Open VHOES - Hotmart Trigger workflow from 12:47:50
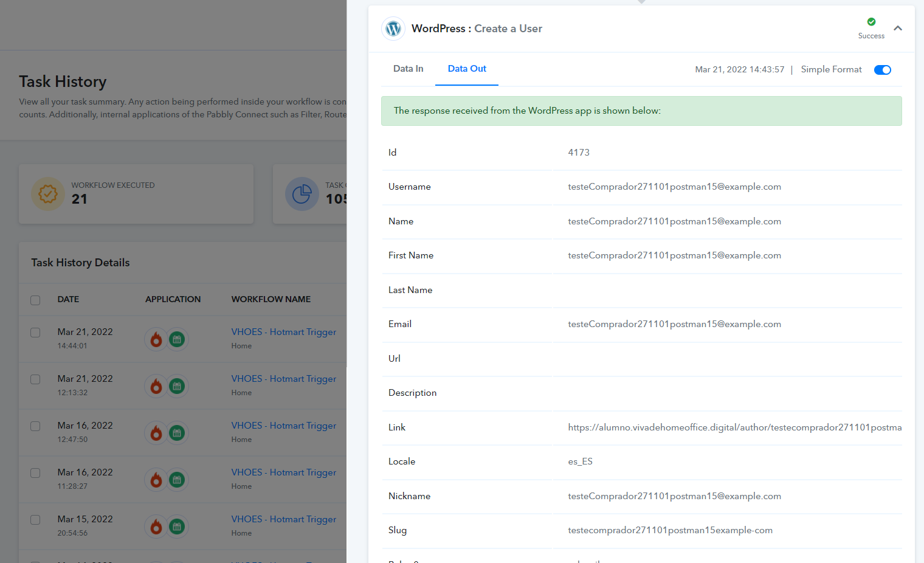Screen dimensions: 924x563 tap(283, 426)
